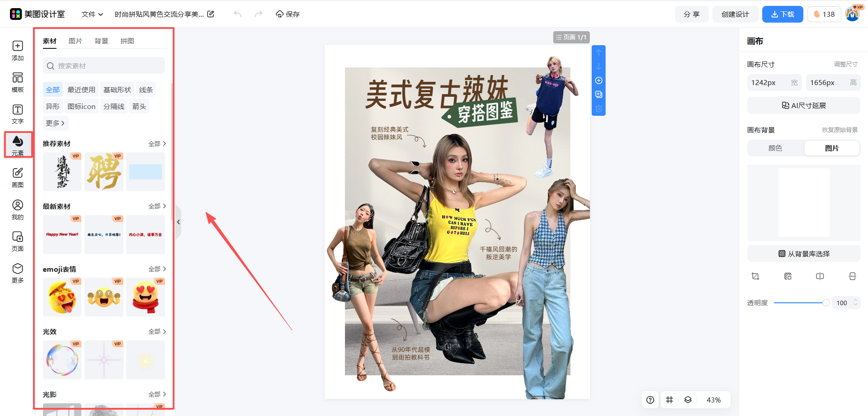Select the 模板 icon in sidebar

(18, 81)
